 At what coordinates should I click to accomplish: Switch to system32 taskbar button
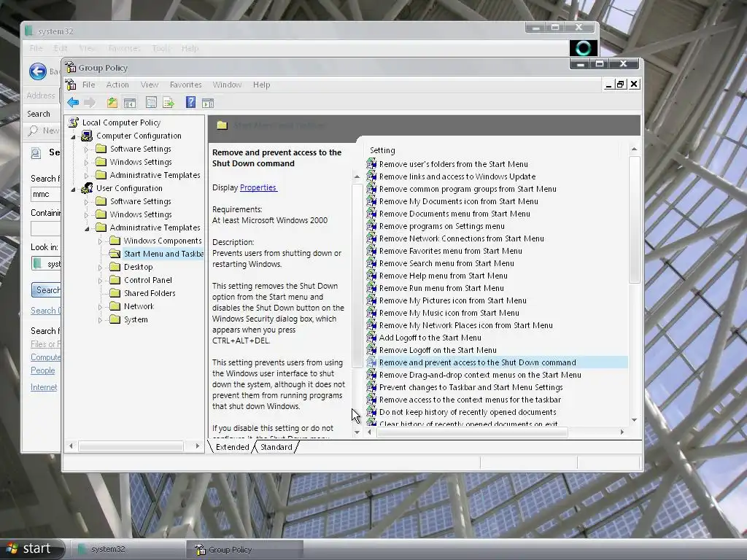point(127,550)
